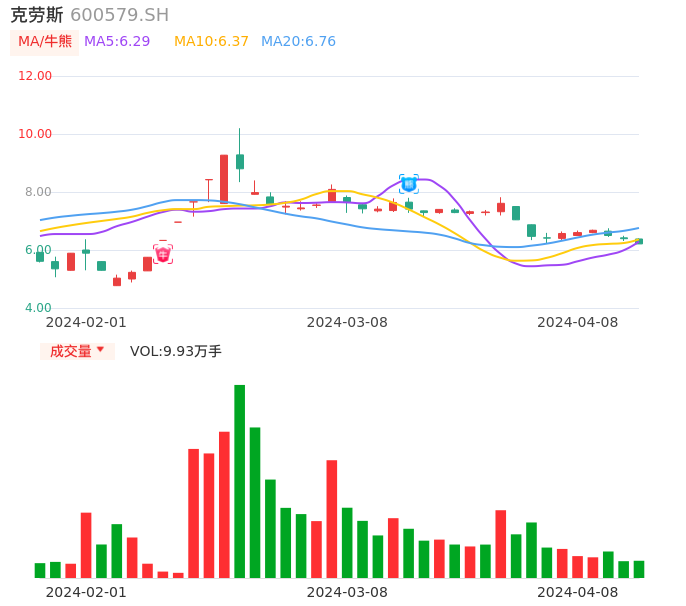This screenshot has height=606, width=686.
Task: Click the VOL:9.93万手 volume readout
Action: coord(176,351)
